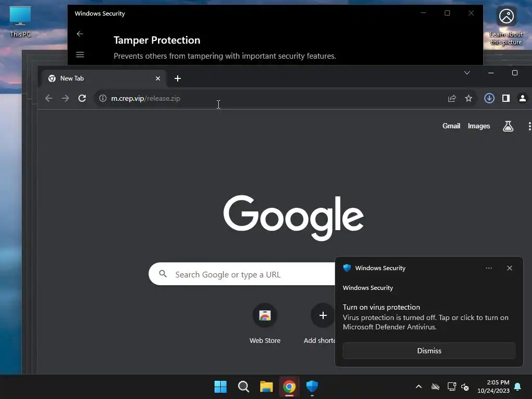Show hidden system tray icons
The image size is (532, 399).
click(419, 387)
